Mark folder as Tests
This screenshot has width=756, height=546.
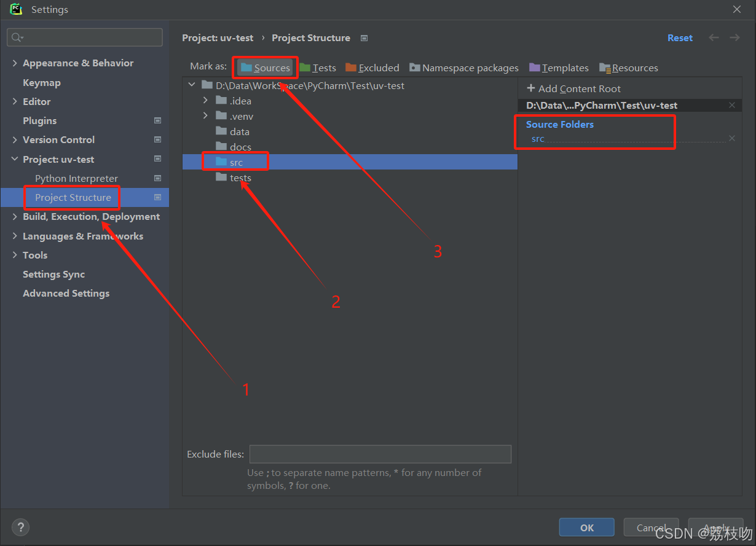(x=318, y=68)
